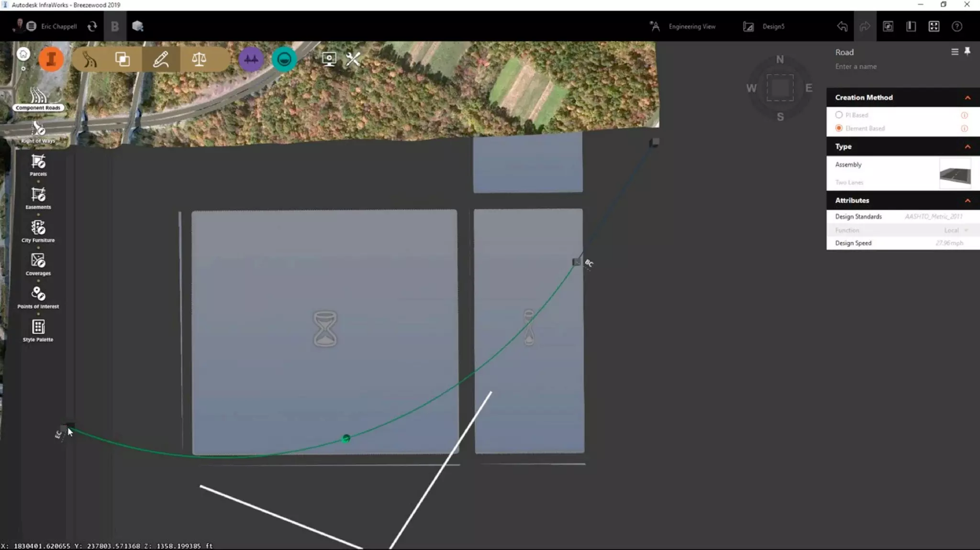Click the undo arrow button
980x550 pixels.
point(842,27)
